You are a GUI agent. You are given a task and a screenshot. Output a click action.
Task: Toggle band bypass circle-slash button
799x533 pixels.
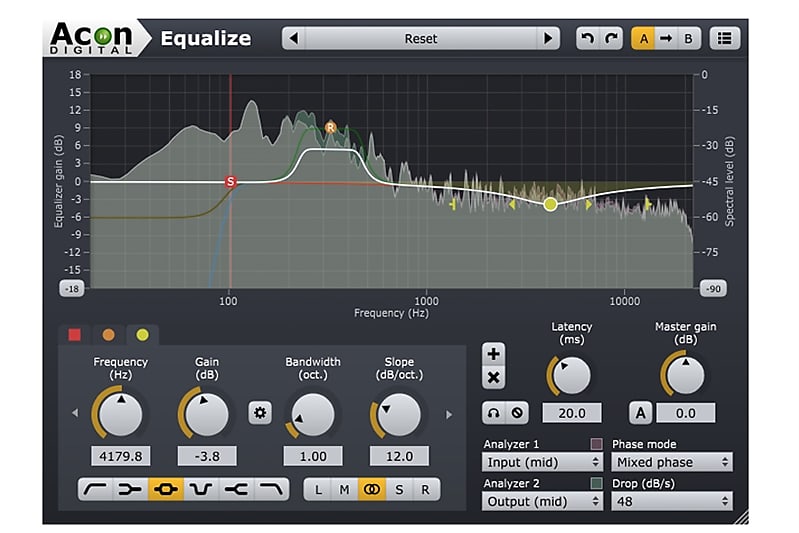click(517, 413)
